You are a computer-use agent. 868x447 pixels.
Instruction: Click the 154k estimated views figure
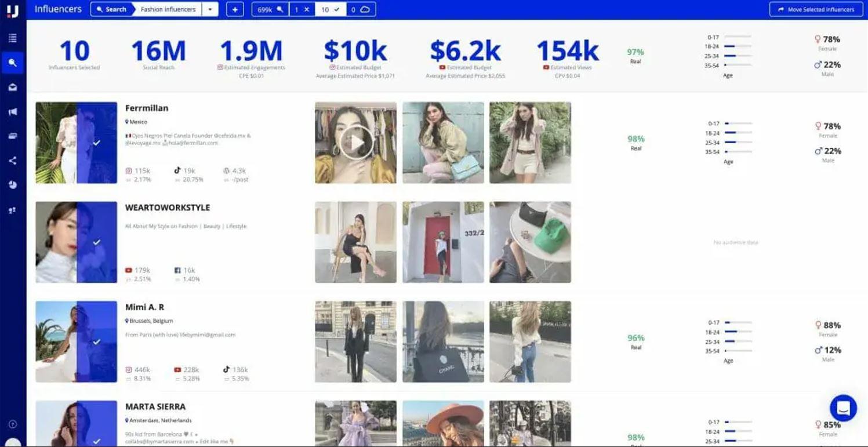(x=568, y=52)
